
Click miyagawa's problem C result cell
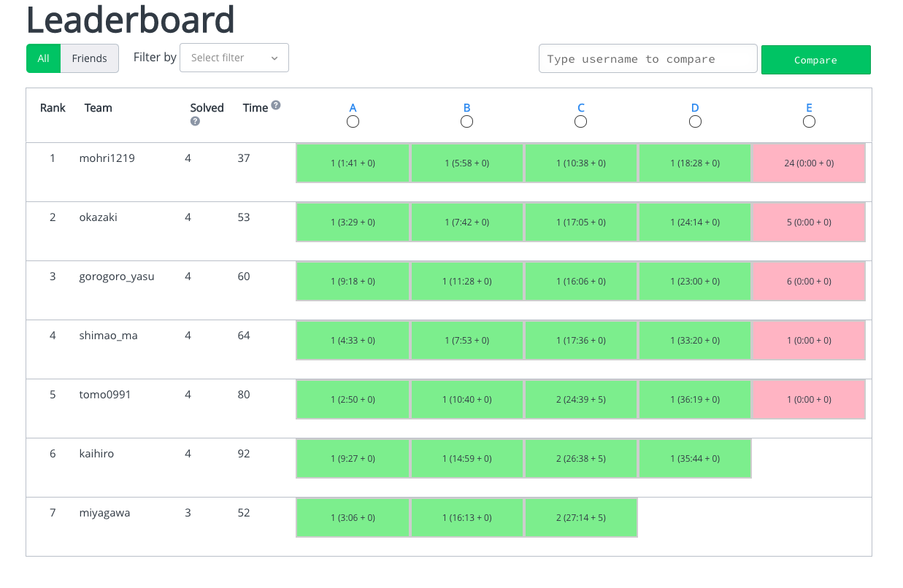point(580,518)
